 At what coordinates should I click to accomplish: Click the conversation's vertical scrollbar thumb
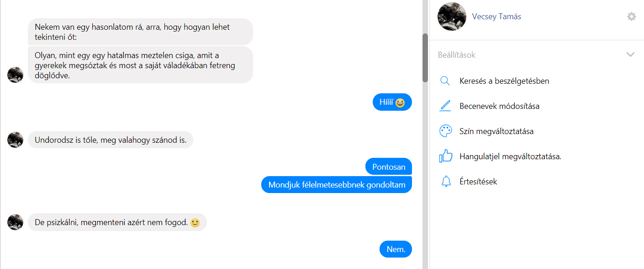pos(425,58)
